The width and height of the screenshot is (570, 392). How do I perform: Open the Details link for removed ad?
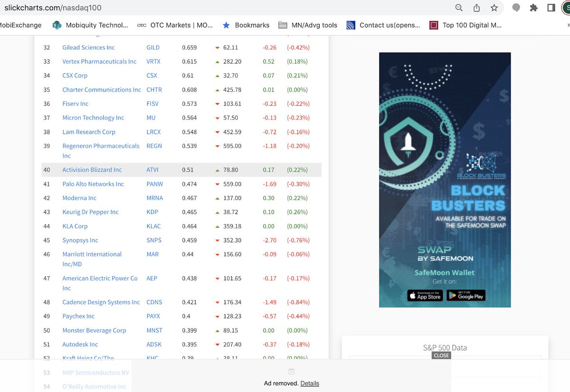310,383
